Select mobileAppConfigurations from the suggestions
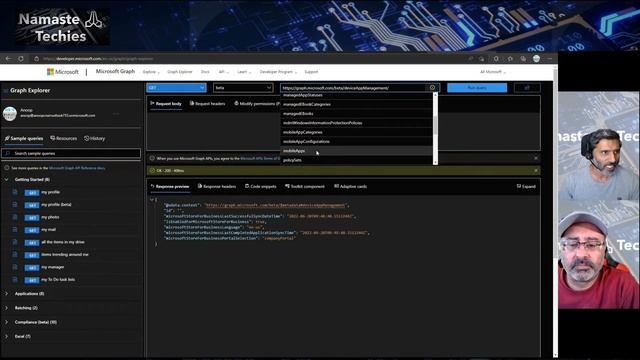This screenshot has height=360, width=640. click(356, 142)
